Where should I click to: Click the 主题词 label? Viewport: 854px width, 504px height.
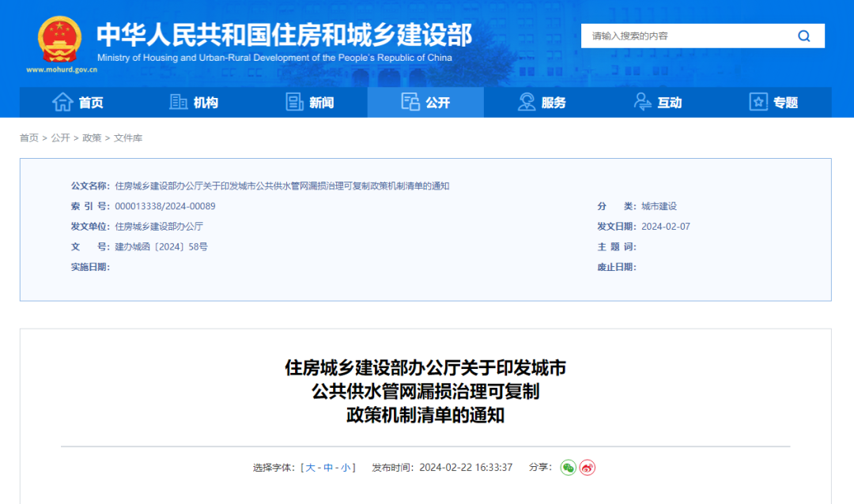click(617, 246)
